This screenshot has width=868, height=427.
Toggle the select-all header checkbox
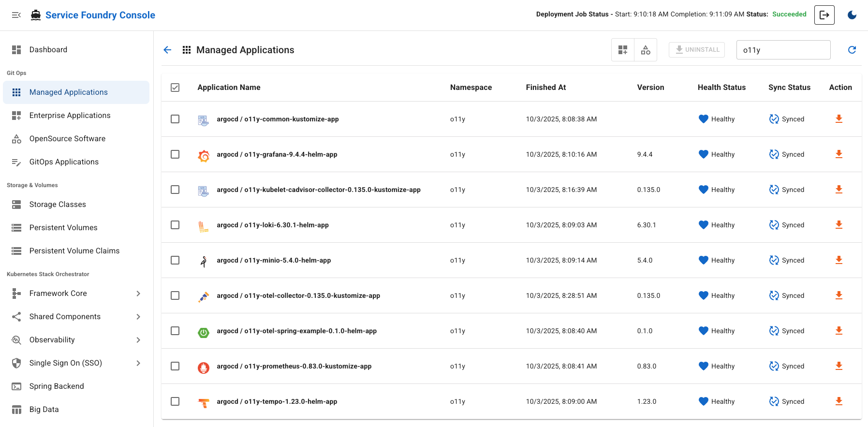point(175,88)
